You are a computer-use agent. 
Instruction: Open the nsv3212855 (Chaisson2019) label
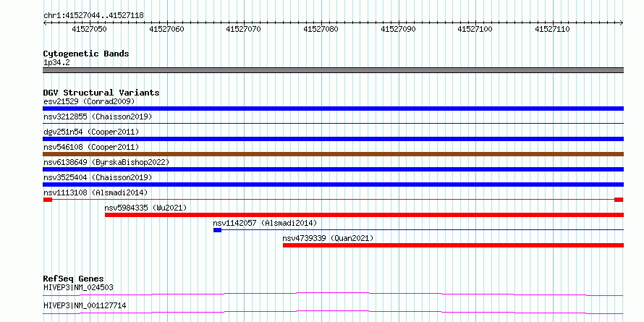[98, 116]
